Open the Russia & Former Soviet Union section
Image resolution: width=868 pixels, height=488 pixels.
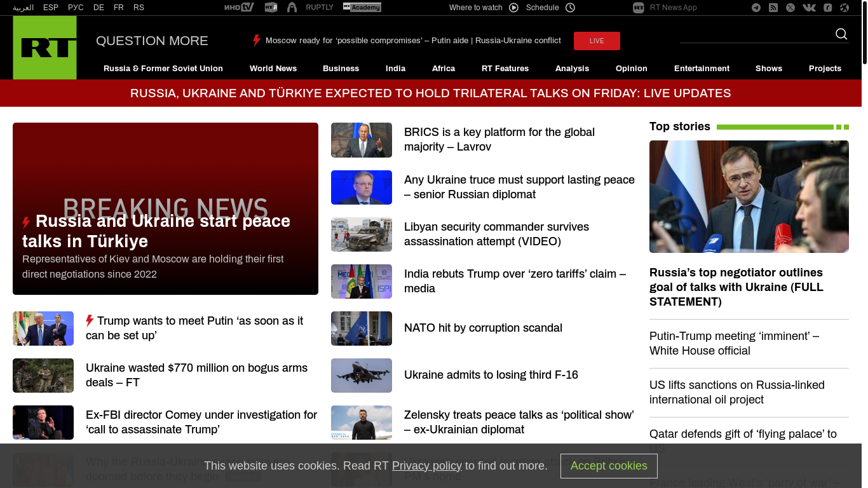click(163, 69)
